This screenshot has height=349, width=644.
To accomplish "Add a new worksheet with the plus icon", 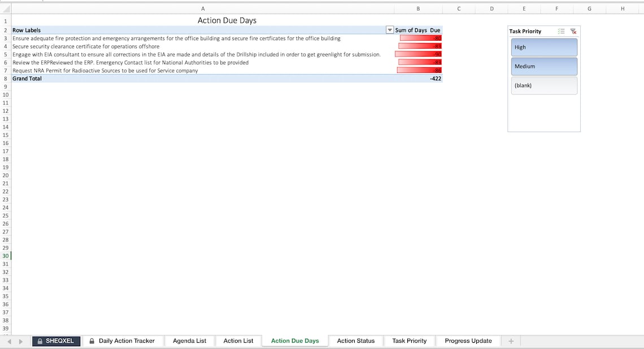I will (511, 341).
